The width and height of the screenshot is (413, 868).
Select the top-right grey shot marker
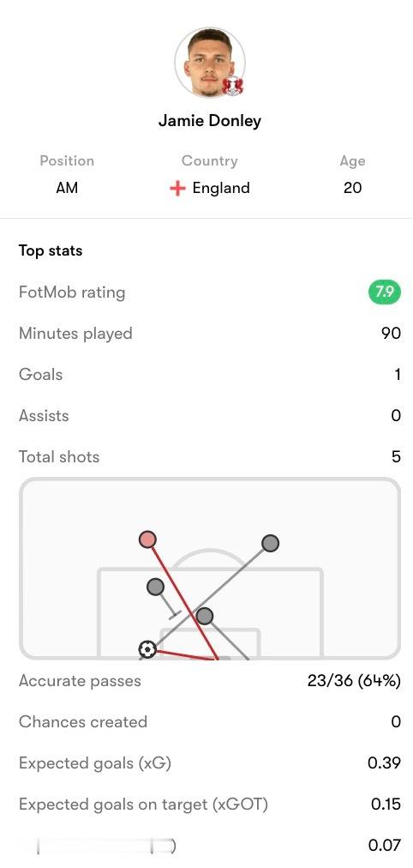tap(270, 543)
